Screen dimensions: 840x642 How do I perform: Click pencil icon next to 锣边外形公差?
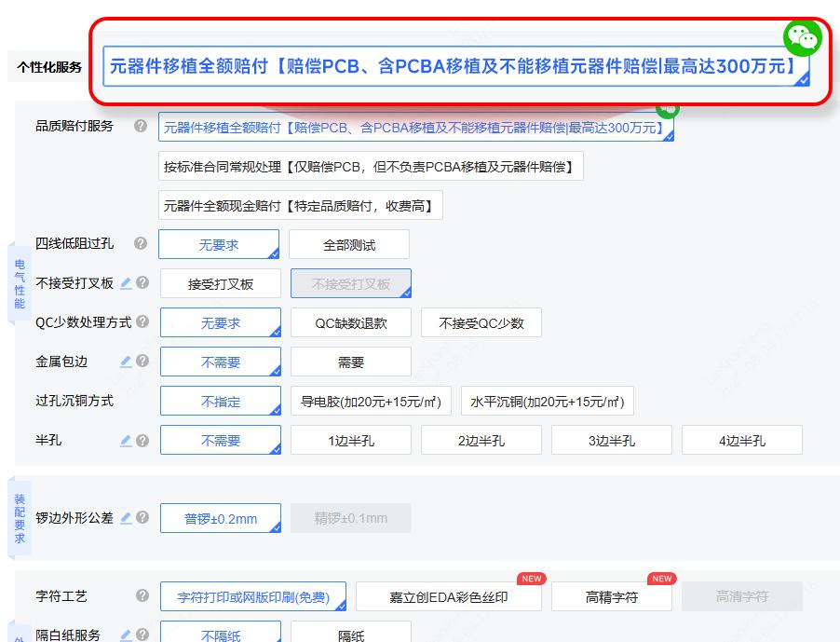pyautogui.click(x=126, y=517)
